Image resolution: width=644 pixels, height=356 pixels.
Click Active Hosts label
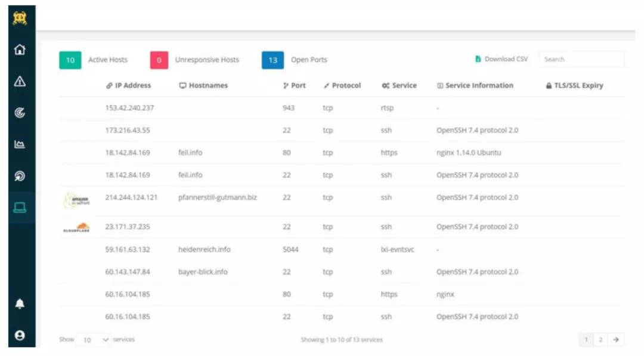coord(107,60)
